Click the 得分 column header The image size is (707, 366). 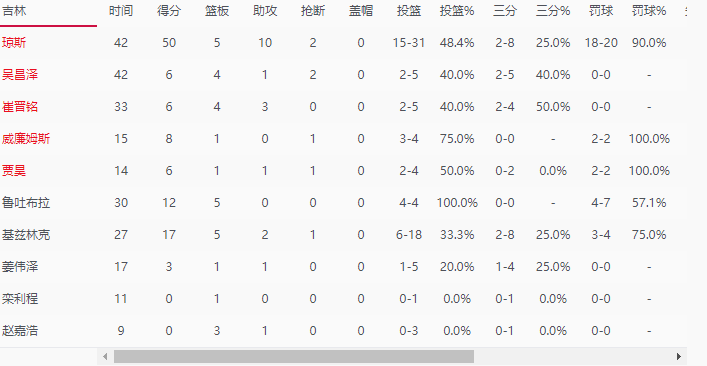(169, 11)
